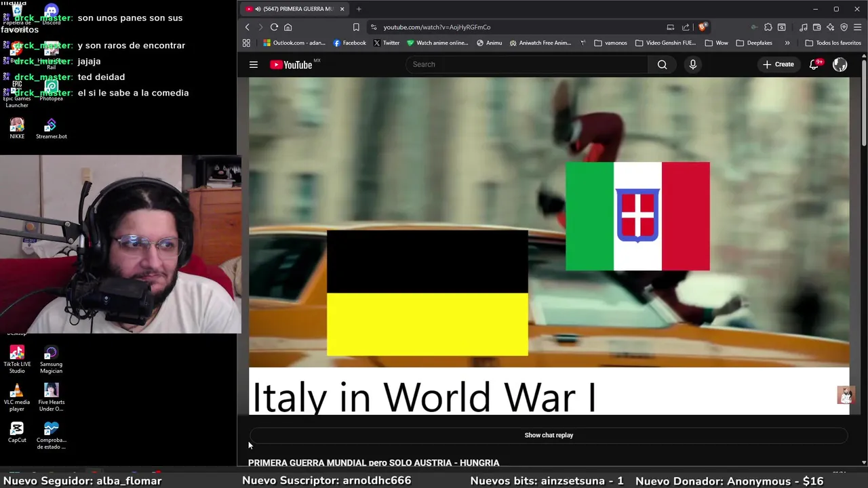Open YouTube notifications bell
This screenshot has width=868, height=488.
coord(814,64)
